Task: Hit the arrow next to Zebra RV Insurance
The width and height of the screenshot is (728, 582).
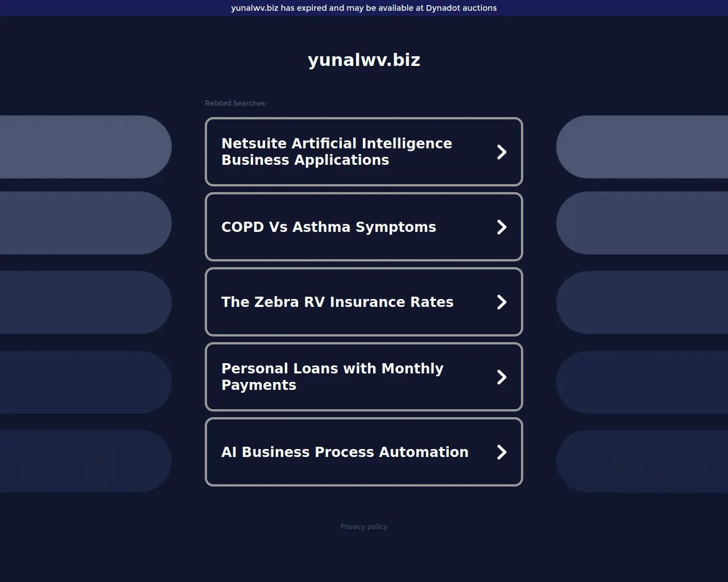Action: point(502,302)
